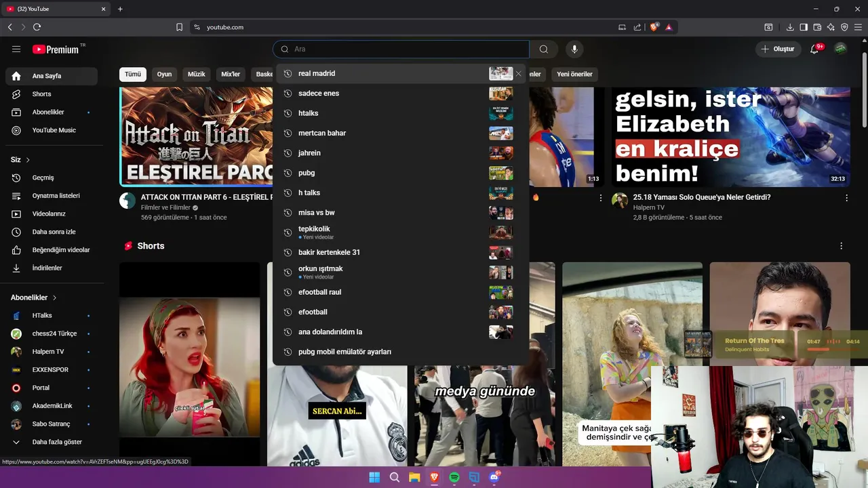Viewport: 868px width, 488px height.
Task: Choose 'pubg' from search history
Action: pos(401,173)
